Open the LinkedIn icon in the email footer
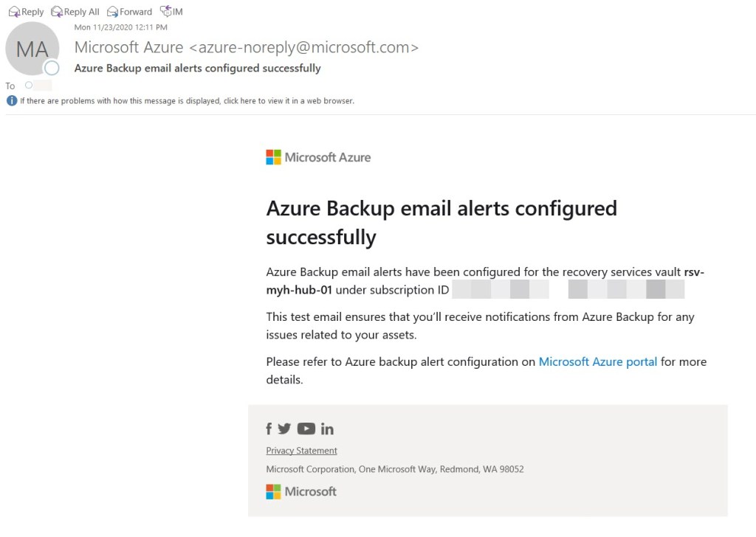 [x=327, y=429]
